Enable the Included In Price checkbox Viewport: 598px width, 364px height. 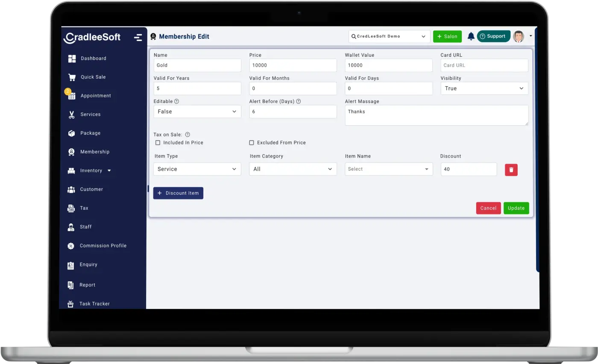(x=158, y=143)
